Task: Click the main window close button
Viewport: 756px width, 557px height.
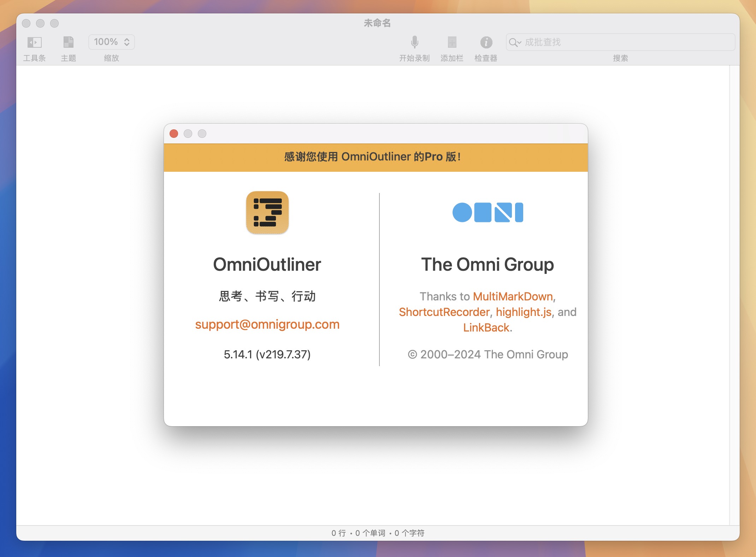Action: tap(26, 23)
